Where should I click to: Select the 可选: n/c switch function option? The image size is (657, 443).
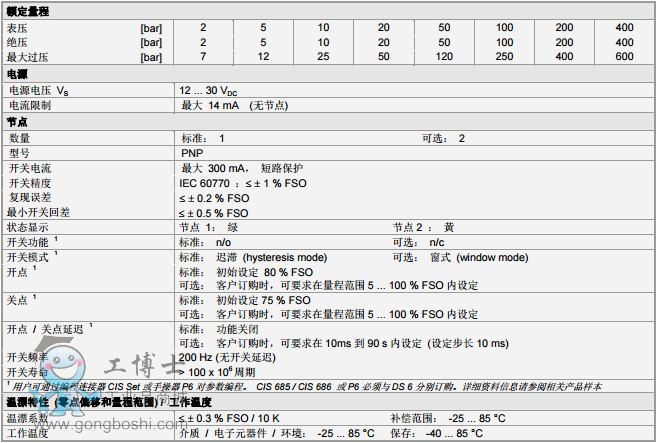[x=419, y=242]
